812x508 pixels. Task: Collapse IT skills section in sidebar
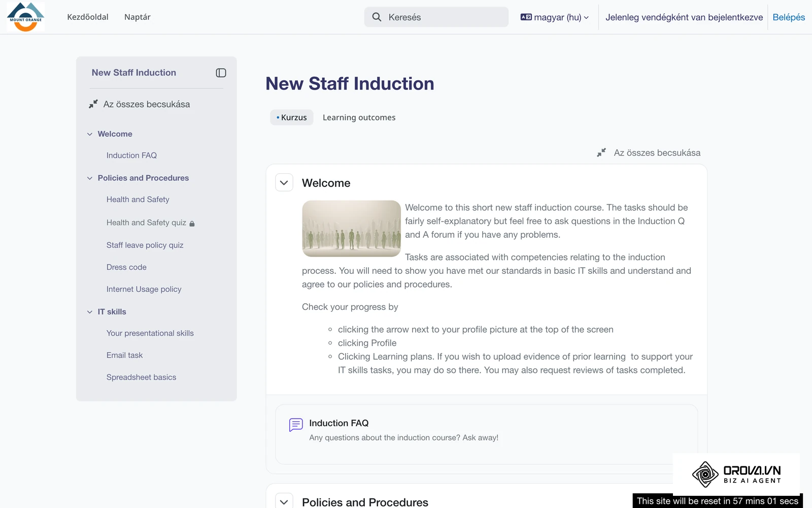[x=90, y=312]
